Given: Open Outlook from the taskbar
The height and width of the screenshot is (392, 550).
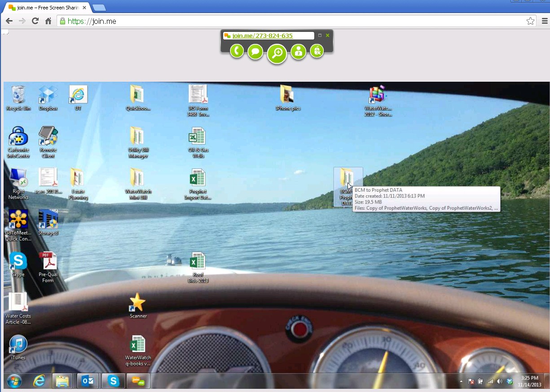Looking at the screenshot, I should click(x=88, y=381).
